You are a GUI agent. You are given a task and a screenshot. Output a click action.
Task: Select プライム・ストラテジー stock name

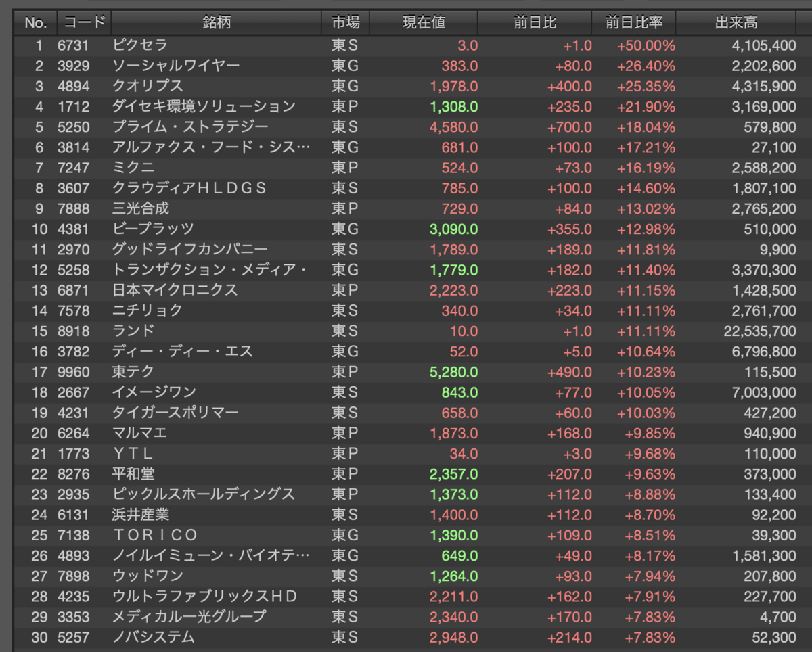click(x=190, y=126)
